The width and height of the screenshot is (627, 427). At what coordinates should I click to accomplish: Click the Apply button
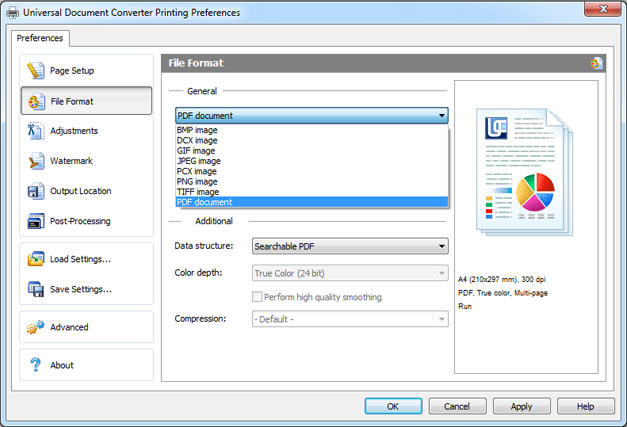[521, 407]
